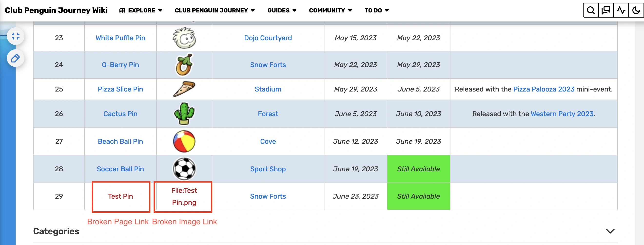
Task: Toggle dark mode with the moon icon
Action: (636, 10)
